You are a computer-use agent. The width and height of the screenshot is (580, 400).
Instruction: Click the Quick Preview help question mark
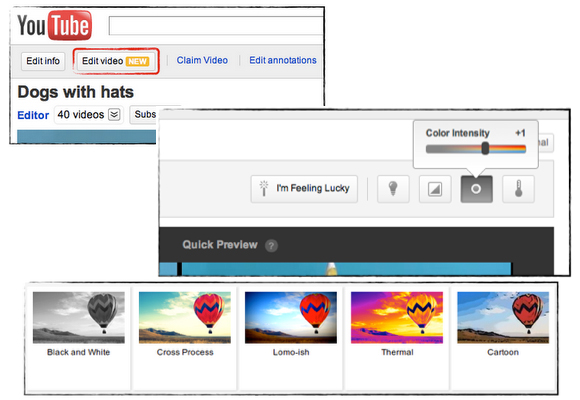271,245
